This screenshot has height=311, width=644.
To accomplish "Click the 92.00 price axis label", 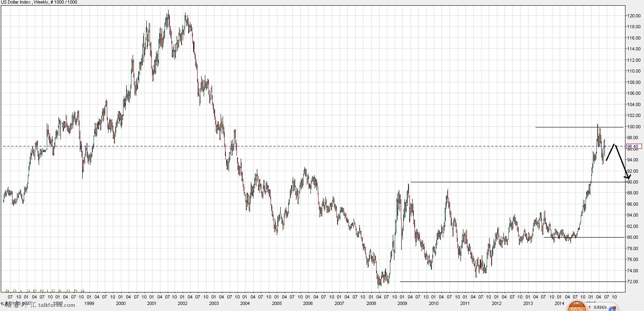I will click(633, 171).
